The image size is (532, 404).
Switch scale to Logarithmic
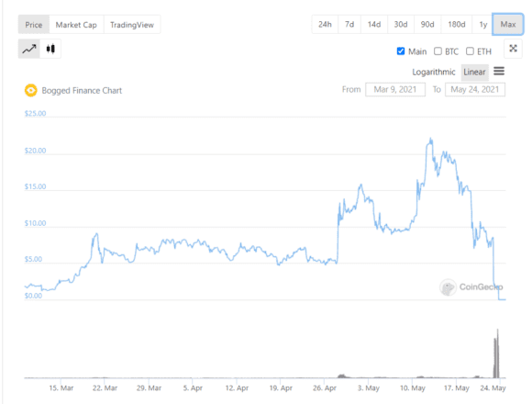(x=434, y=72)
